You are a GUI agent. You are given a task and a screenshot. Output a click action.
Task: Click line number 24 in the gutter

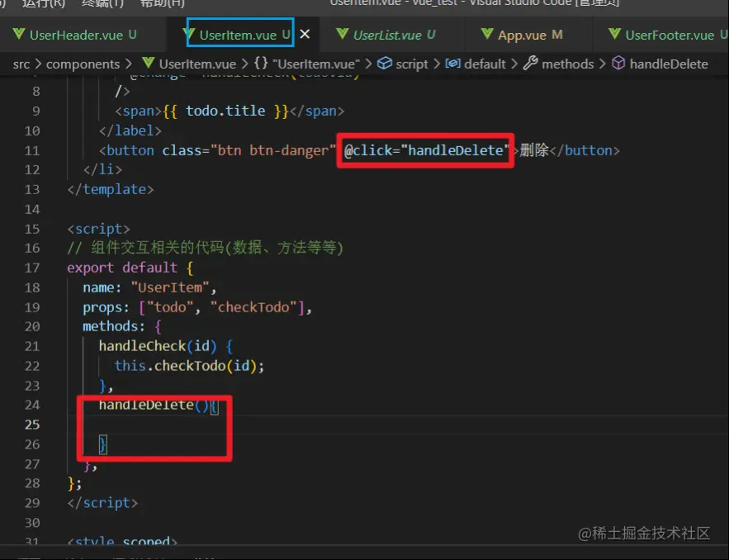point(32,405)
